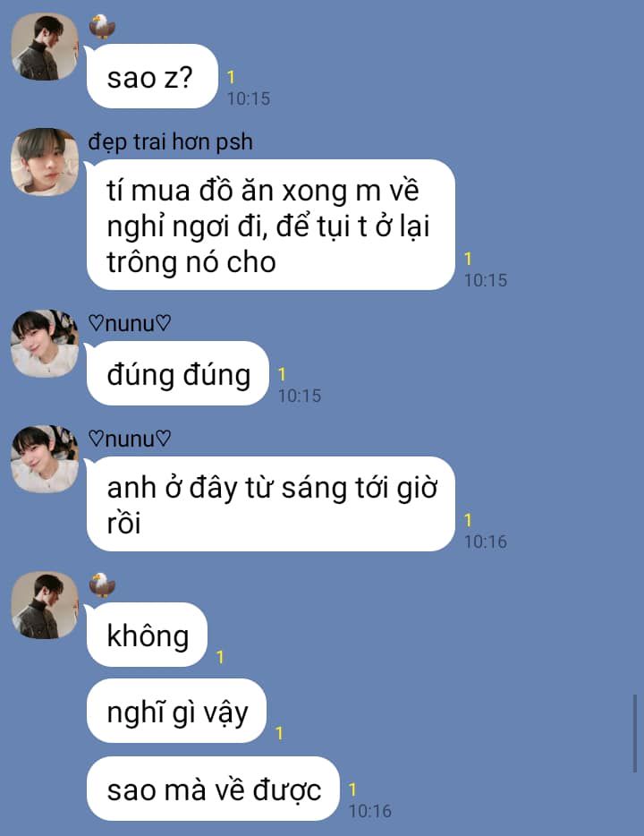This screenshot has width=644, height=836.
Task: Tap the read count beside "nghĩ gì vậy"
Action: [279, 734]
